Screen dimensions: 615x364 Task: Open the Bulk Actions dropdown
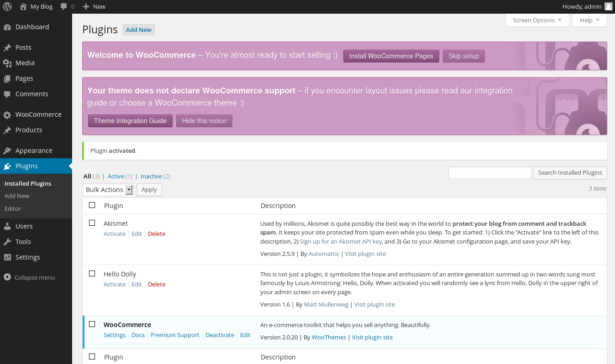(x=109, y=190)
